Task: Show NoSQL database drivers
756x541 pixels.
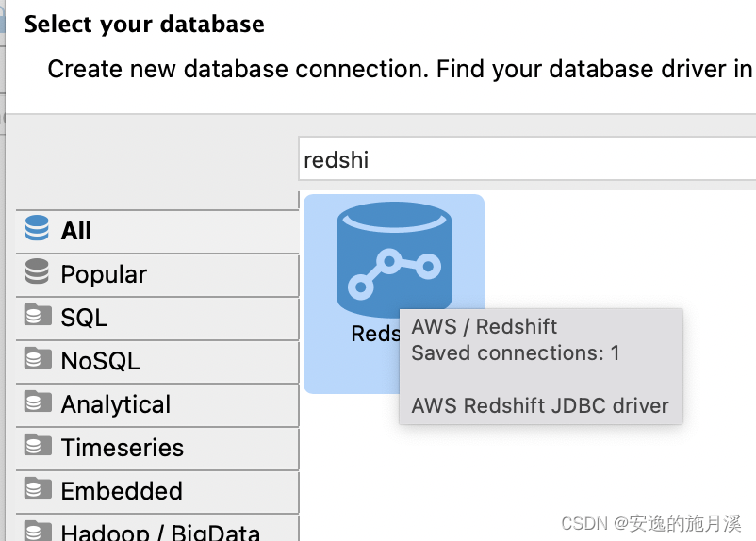Action: pos(100,361)
